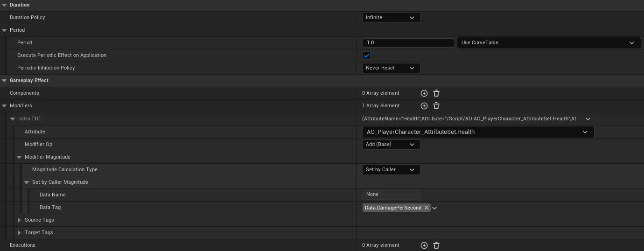Collapse the Duration category
The width and height of the screenshot is (644, 251).
[x=4, y=5]
